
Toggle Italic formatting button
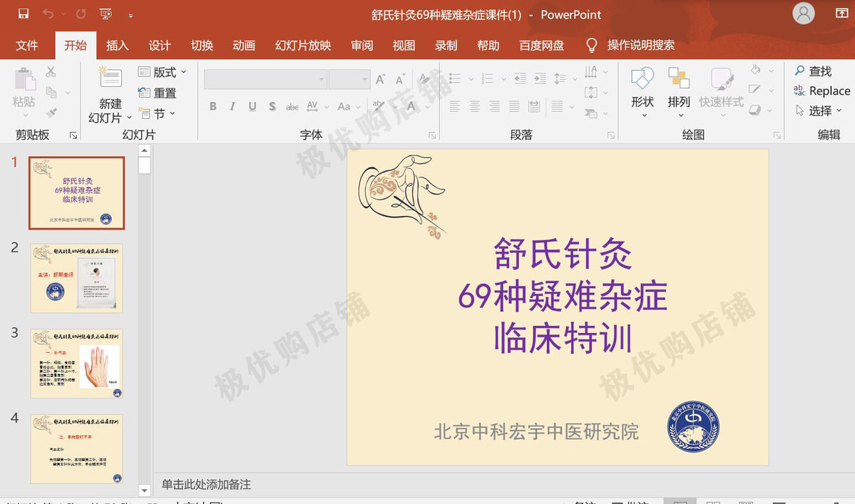pos(232,107)
